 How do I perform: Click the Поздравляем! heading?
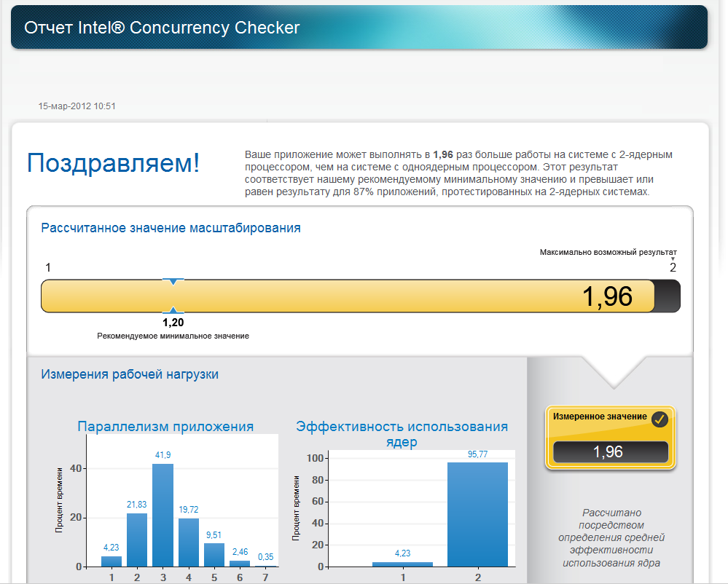tap(114, 163)
